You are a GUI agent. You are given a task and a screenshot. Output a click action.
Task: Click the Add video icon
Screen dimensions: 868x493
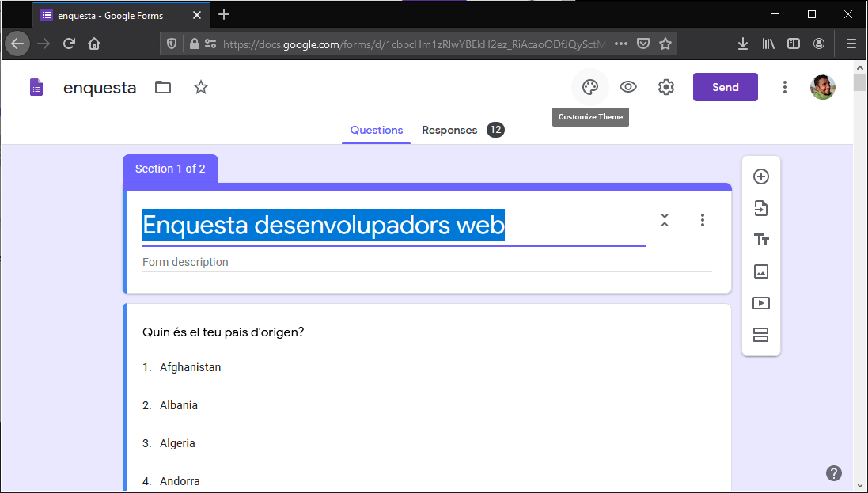[x=760, y=303]
